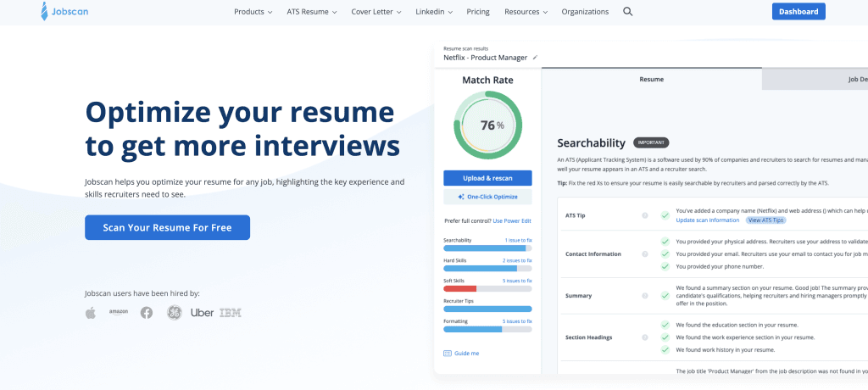Click the GE logo
Viewport: 868px width, 390px height.
175,313
